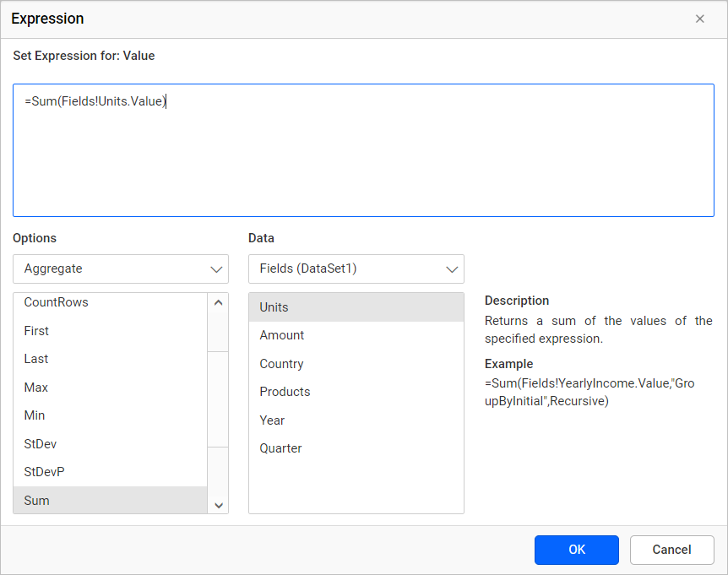Select the Units field
Viewport: 728px width, 575px height.
(356, 307)
